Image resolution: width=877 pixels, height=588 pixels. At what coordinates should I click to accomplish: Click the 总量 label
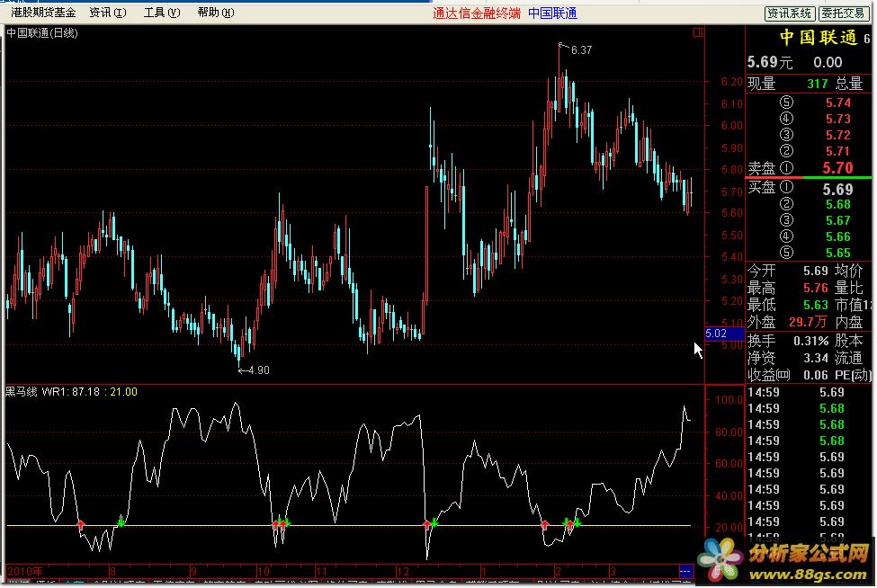point(849,84)
